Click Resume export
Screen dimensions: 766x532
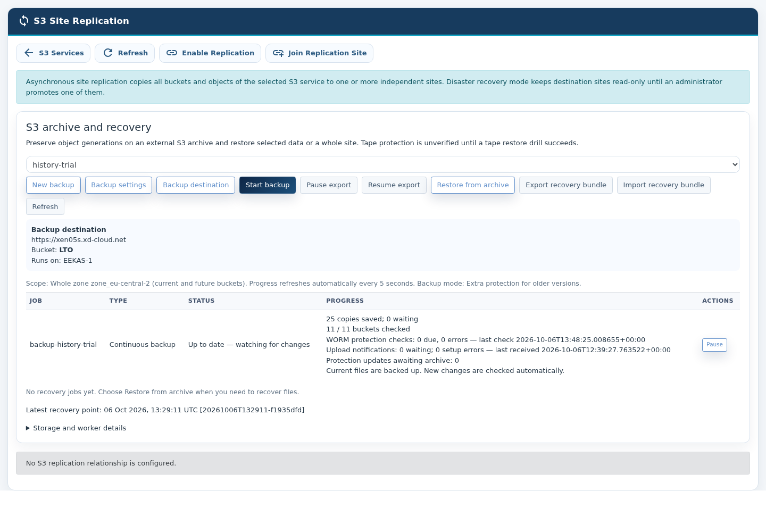tap(394, 185)
